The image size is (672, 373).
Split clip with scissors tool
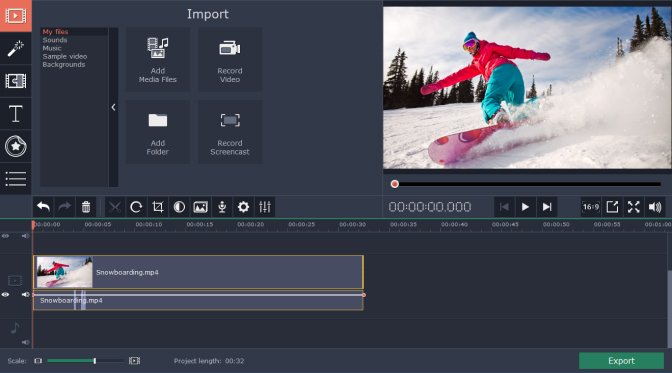[115, 207]
